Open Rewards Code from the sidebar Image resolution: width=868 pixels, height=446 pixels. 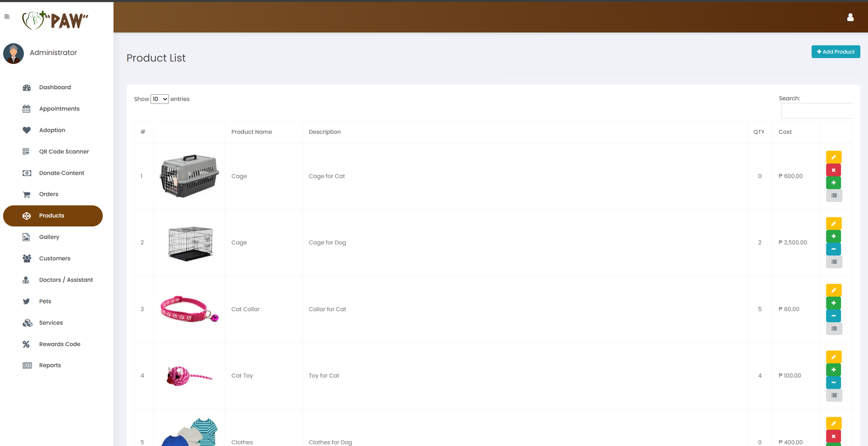[x=60, y=344]
